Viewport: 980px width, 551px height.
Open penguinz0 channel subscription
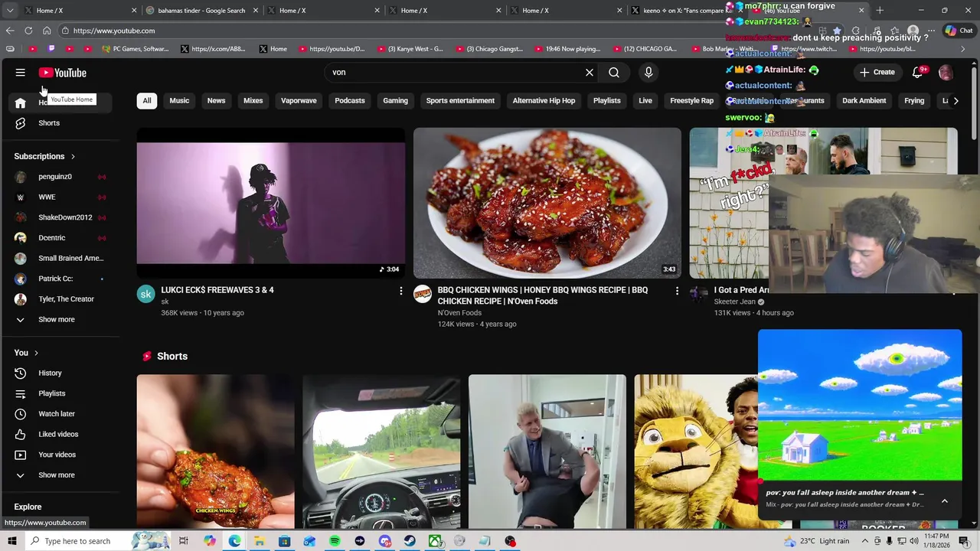coord(60,177)
